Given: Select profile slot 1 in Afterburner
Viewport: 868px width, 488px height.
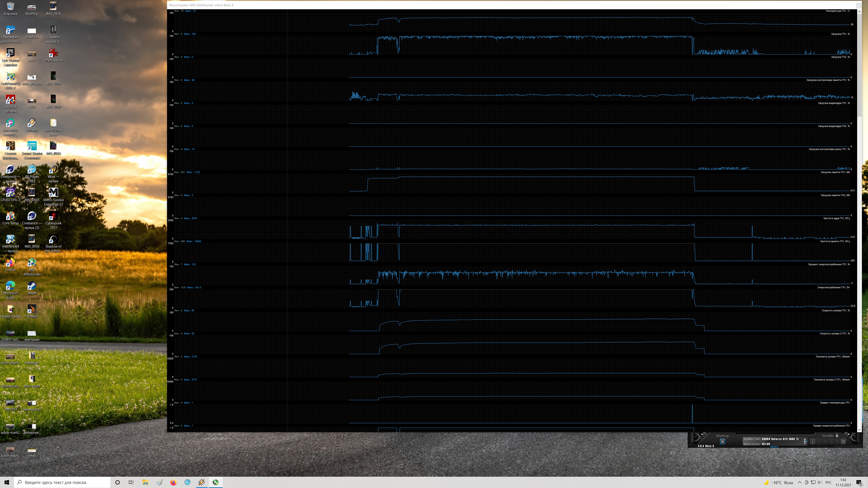Looking at the screenshot, I should tap(813, 441).
